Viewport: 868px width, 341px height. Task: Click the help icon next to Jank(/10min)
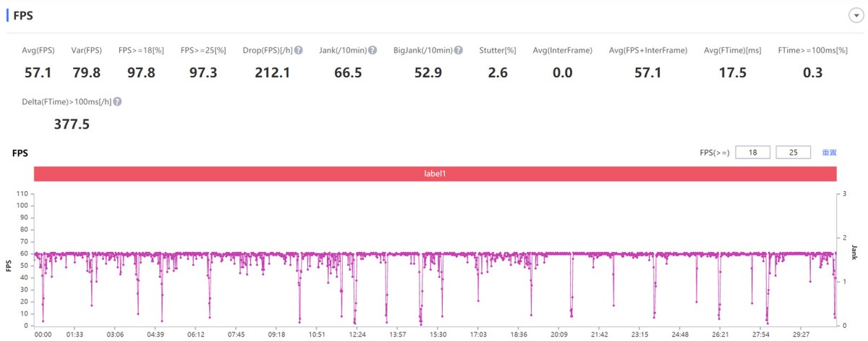[x=373, y=51]
